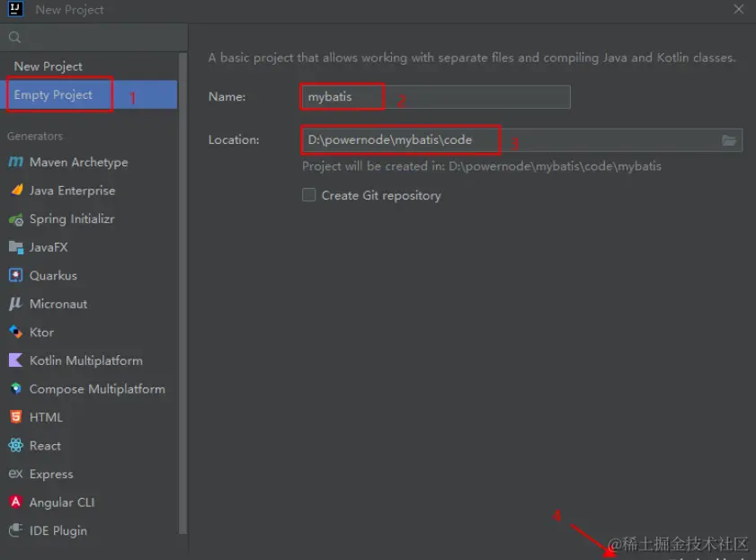Click the IDE Plugin icon
Image resolution: width=756 pixels, height=560 pixels.
[16, 530]
